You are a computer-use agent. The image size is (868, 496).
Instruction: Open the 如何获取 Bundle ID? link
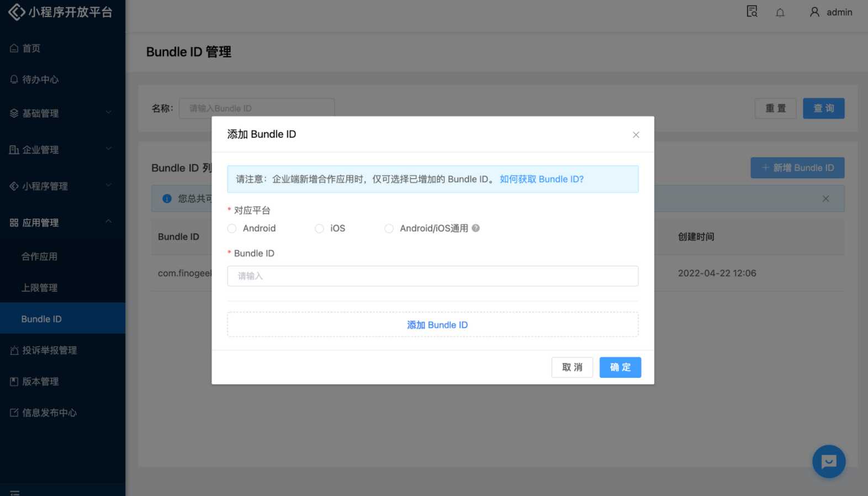point(542,180)
